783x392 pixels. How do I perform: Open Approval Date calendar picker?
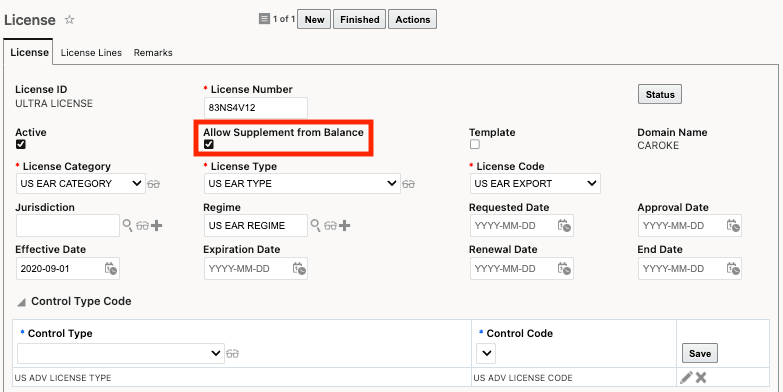pyautogui.click(x=733, y=226)
